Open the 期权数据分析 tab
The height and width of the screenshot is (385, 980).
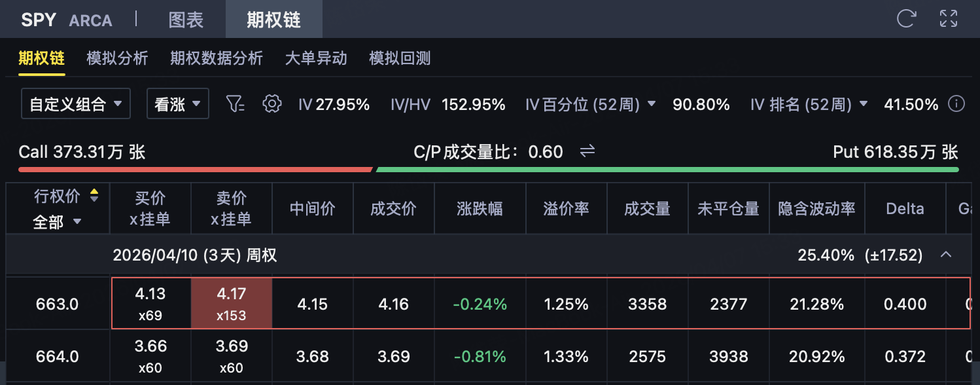[x=217, y=58]
